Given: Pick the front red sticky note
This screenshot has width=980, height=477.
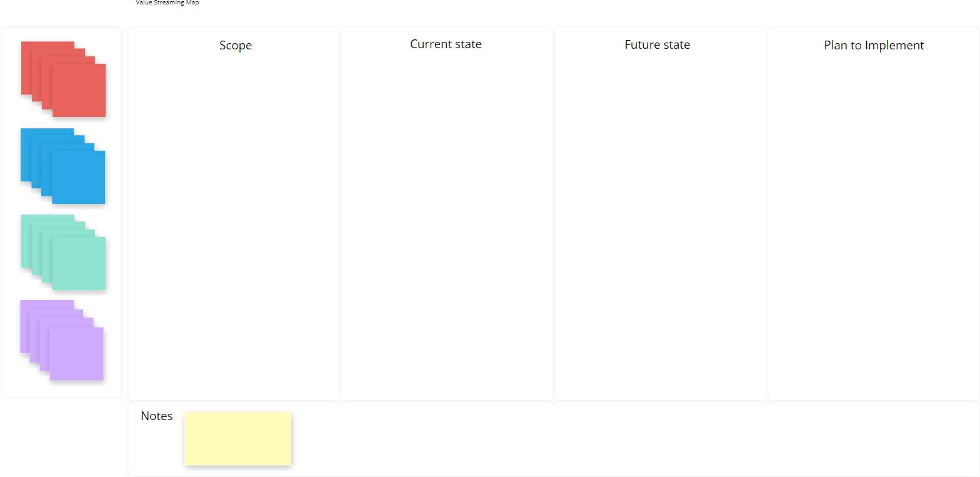Looking at the screenshot, I should (x=79, y=91).
